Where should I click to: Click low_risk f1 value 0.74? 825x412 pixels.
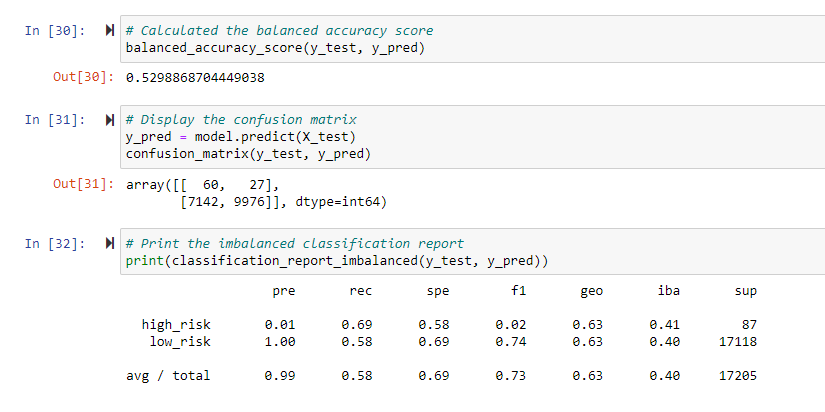(511, 342)
